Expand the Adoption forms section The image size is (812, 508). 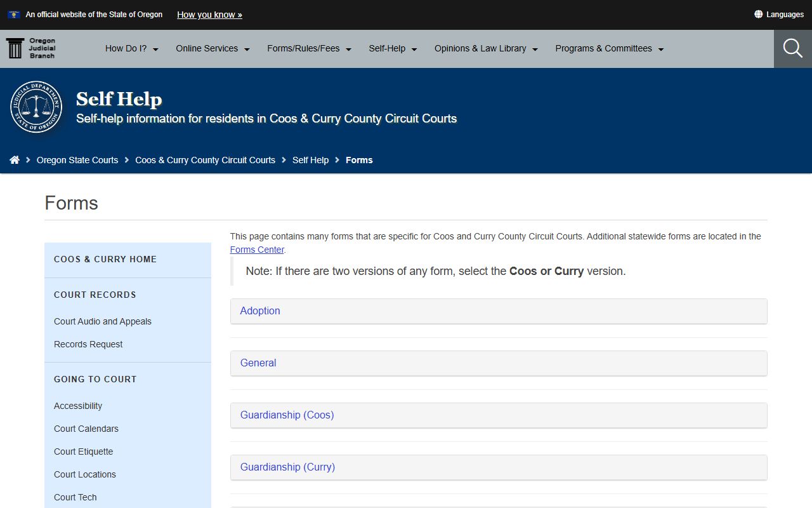pyautogui.click(x=499, y=311)
